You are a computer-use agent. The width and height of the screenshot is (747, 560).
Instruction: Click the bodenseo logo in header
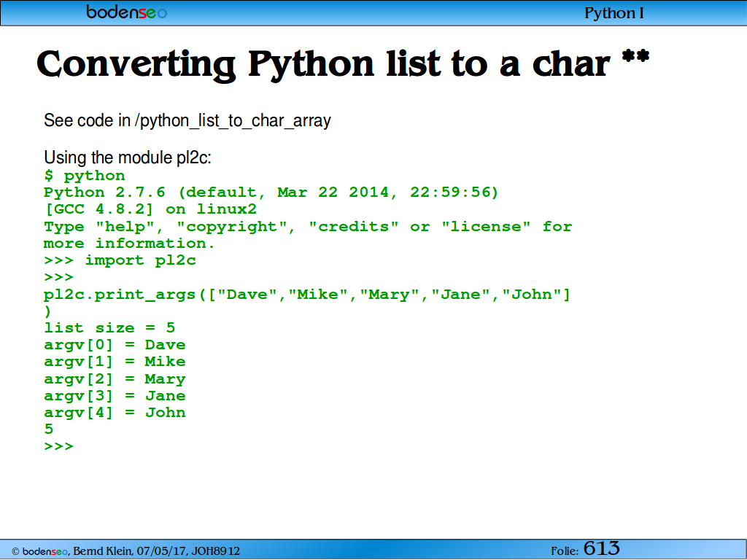coord(126,12)
